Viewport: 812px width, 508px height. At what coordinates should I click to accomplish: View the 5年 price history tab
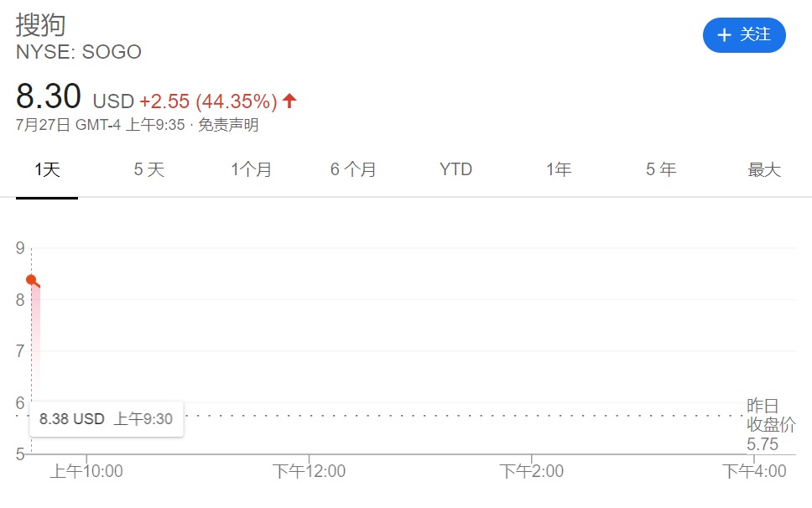[x=661, y=169]
